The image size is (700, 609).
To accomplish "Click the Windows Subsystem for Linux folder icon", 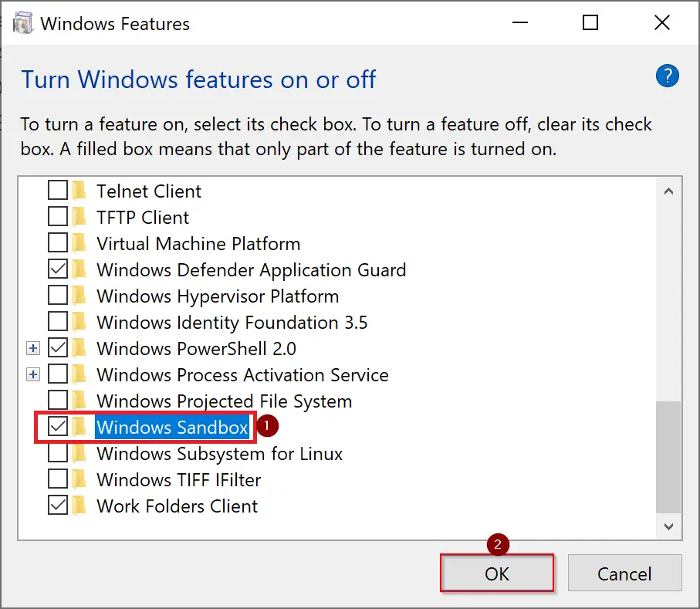I will [x=79, y=453].
